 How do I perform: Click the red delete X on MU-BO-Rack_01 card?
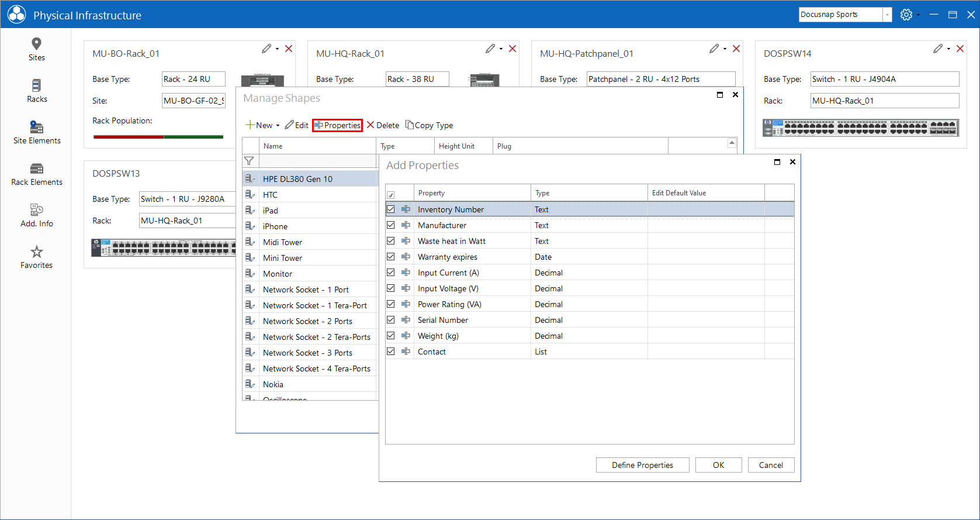289,49
